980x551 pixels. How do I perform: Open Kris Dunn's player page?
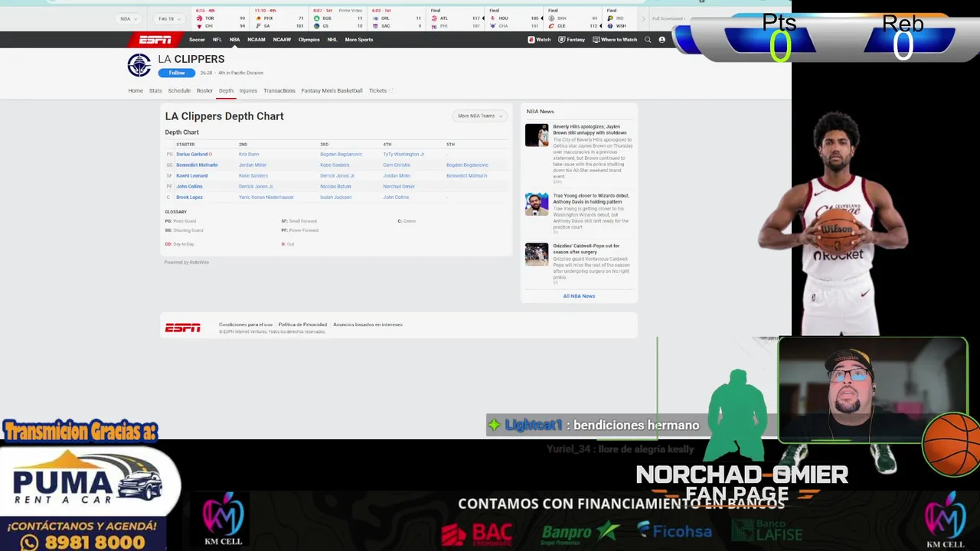click(x=249, y=155)
